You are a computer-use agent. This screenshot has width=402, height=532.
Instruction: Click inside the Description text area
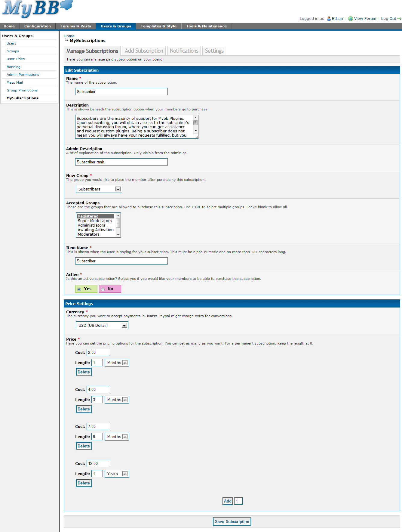point(134,127)
